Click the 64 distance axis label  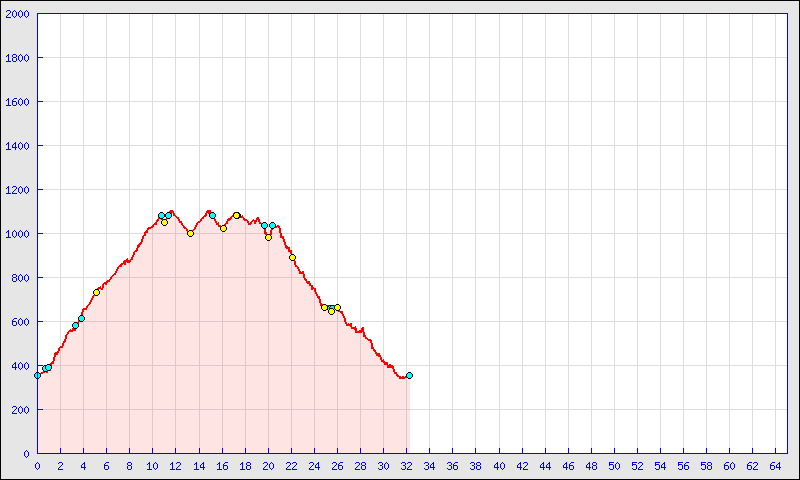point(775,466)
